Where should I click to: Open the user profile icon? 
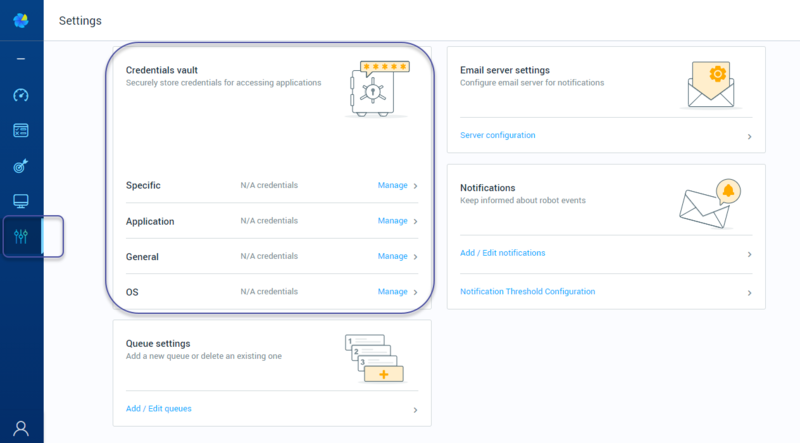[x=21, y=428]
